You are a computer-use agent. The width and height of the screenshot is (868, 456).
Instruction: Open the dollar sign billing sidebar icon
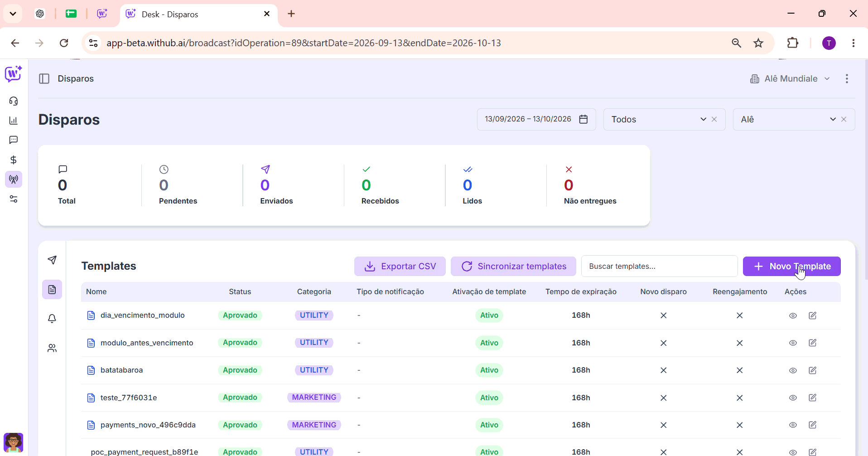pos(14,160)
